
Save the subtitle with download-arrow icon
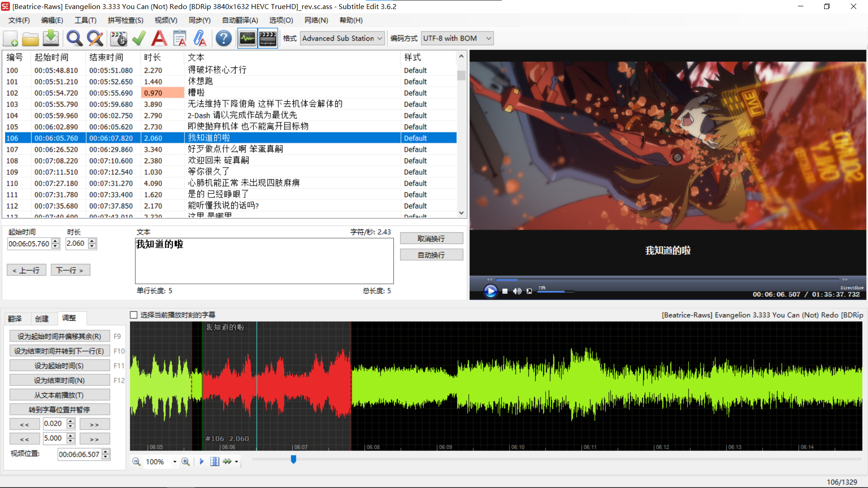[x=51, y=38]
